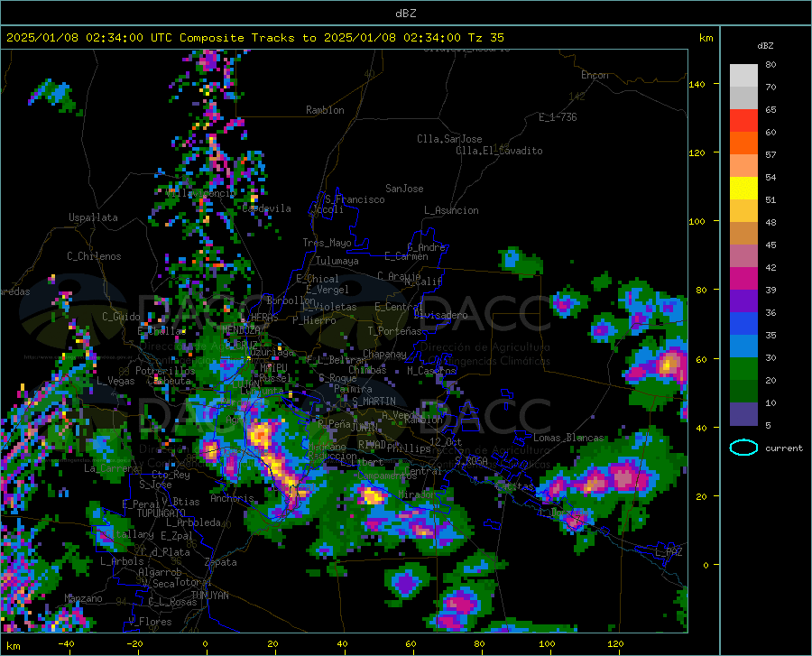Click the 'Tres_Mayo' map label

(x=327, y=243)
